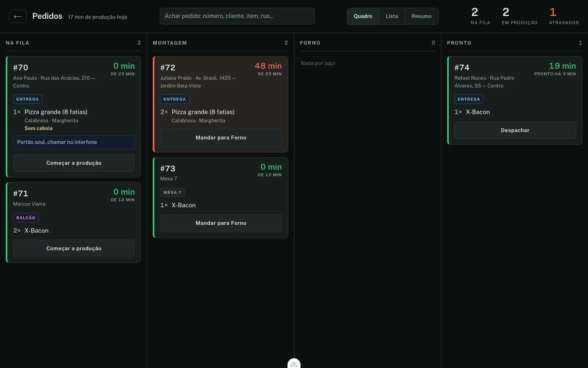
Task: Dispatch order #74
Action: (x=515, y=130)
